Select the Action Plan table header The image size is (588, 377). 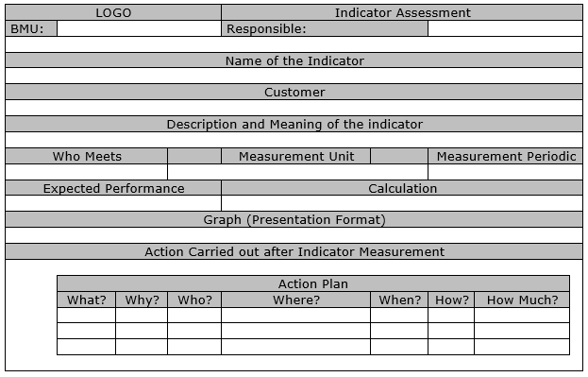pyautogui.click(x=313, y=283)
